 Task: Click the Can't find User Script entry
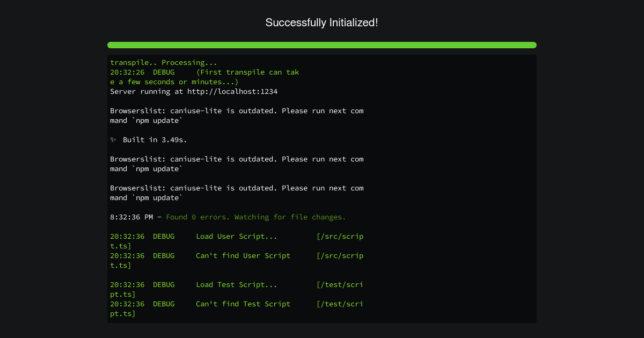click(243, 256)
